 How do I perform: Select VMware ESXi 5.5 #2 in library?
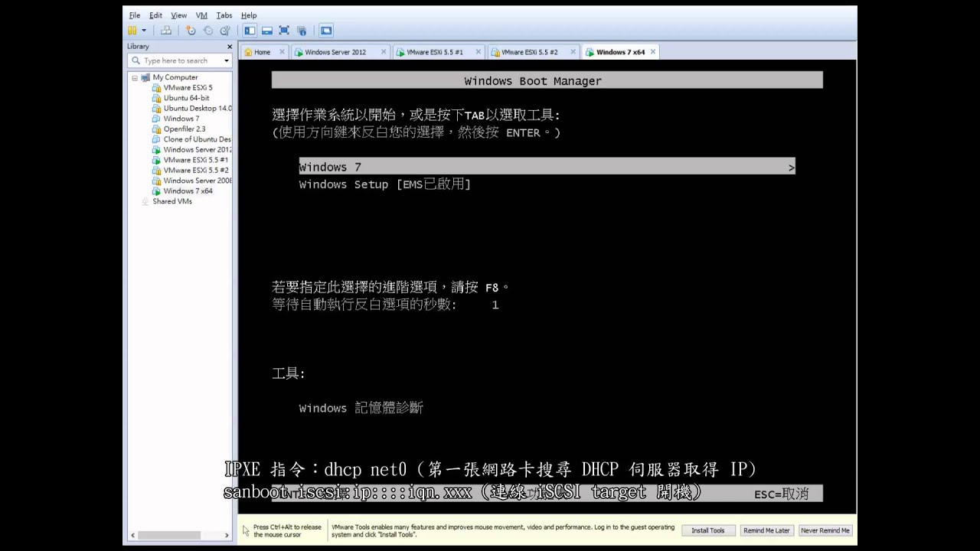(191, 171)
